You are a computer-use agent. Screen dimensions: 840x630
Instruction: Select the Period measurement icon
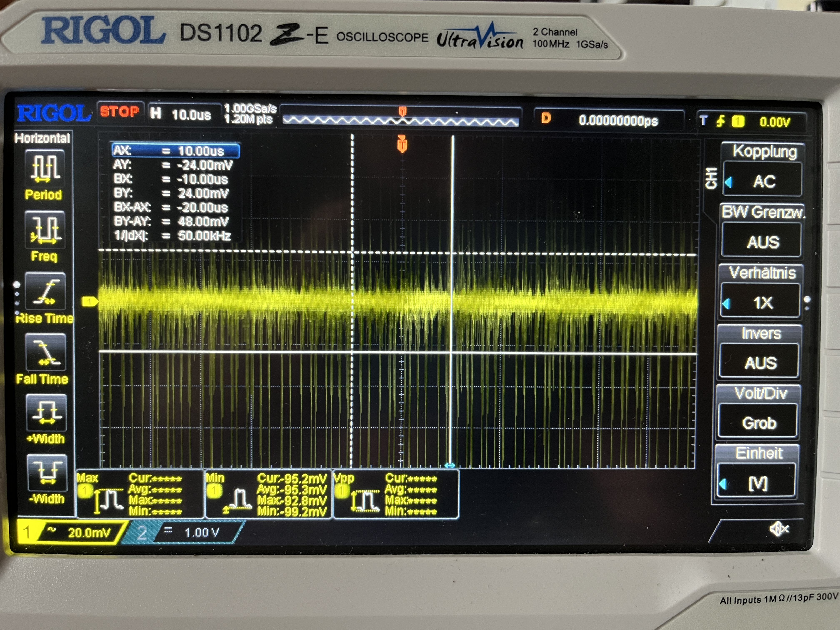(45, 167)
